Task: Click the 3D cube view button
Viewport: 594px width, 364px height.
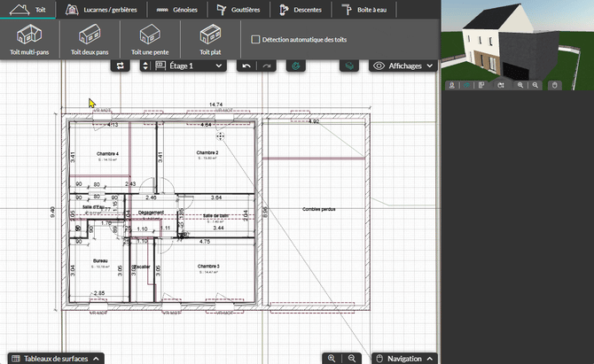Action: [x=351, y=66]
